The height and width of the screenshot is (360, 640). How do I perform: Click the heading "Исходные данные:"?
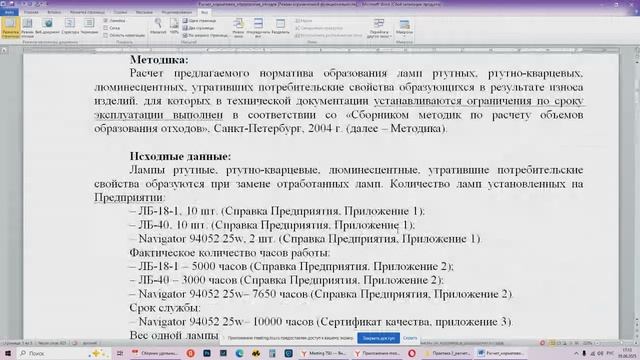coord(180,156)
